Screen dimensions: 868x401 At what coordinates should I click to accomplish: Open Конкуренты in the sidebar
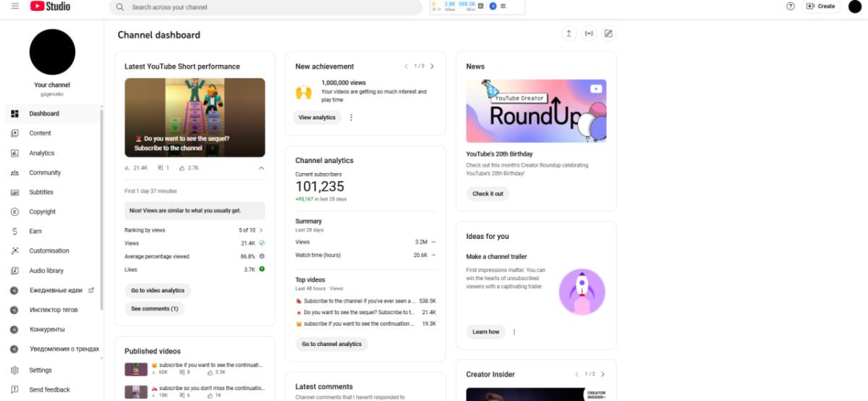click(52, 329)
